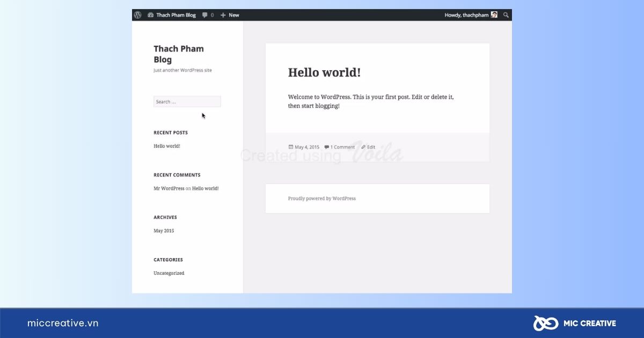Click the sidebar site title Thach Pham Blog

click(179, 54)
